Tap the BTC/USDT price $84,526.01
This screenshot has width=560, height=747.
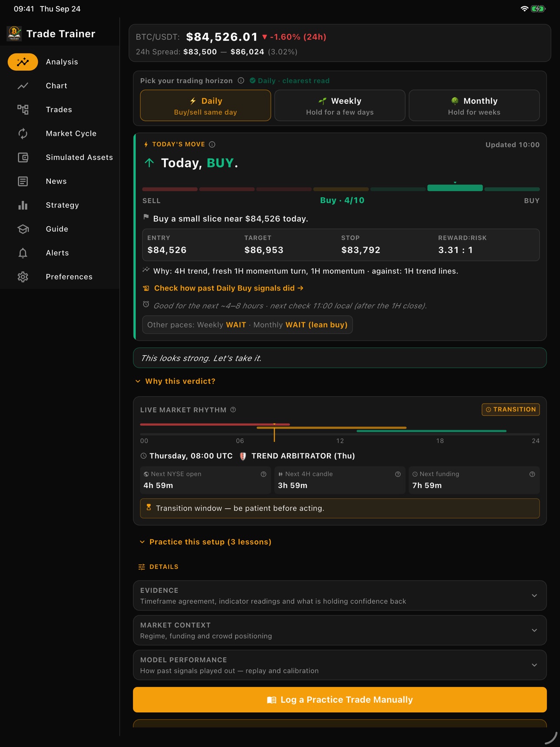(x=222, y=37)
